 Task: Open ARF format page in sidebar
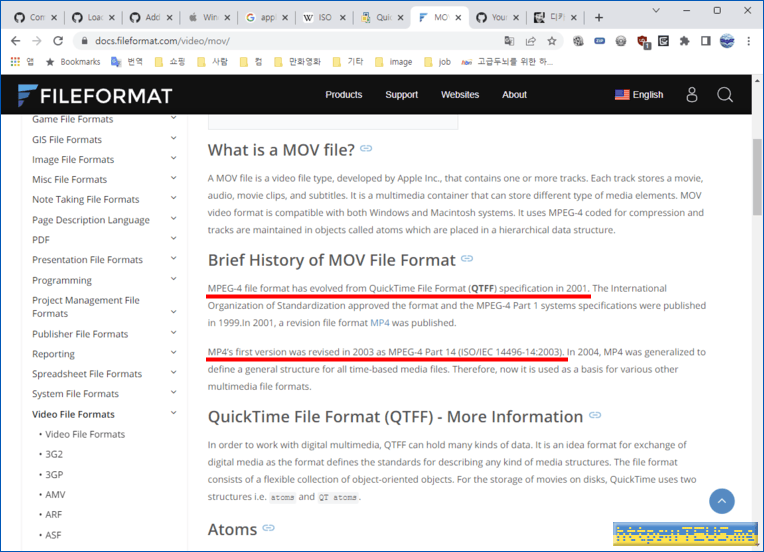(54, 514)
